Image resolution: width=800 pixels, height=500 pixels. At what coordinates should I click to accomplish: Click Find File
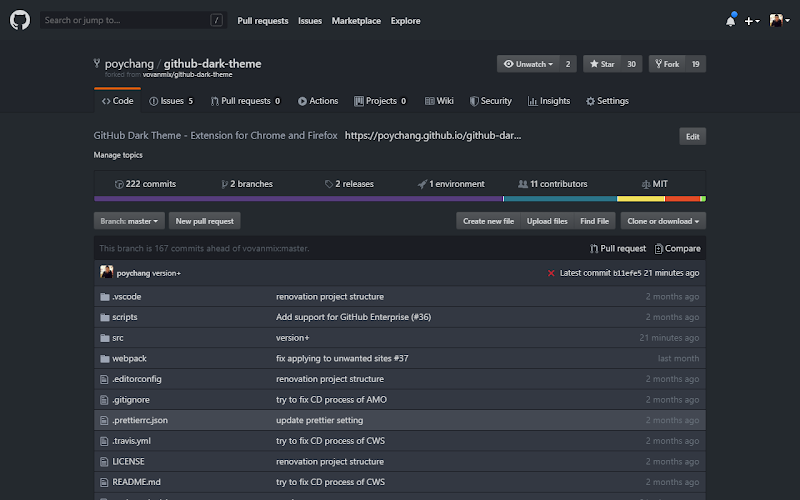pos(594,221)
